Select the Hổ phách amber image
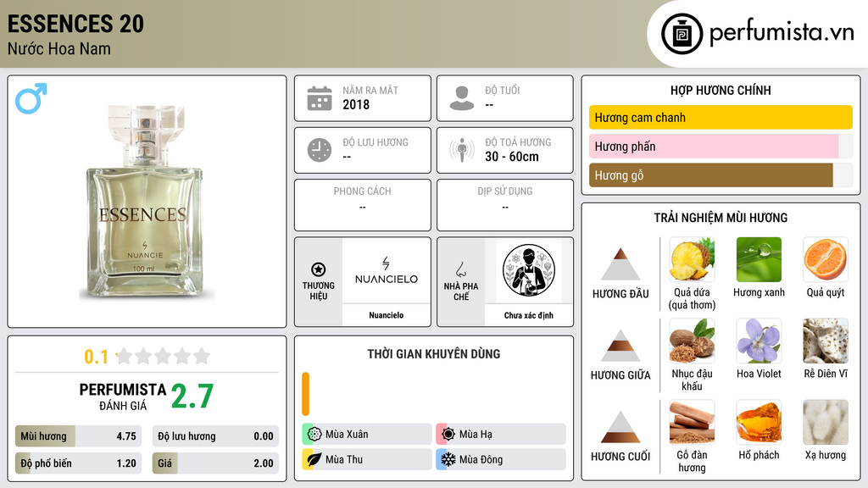 point(759,422)
